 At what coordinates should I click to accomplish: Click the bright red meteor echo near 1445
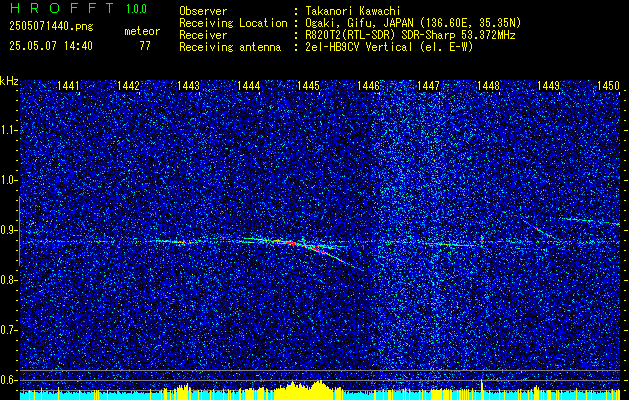point(305,245)
